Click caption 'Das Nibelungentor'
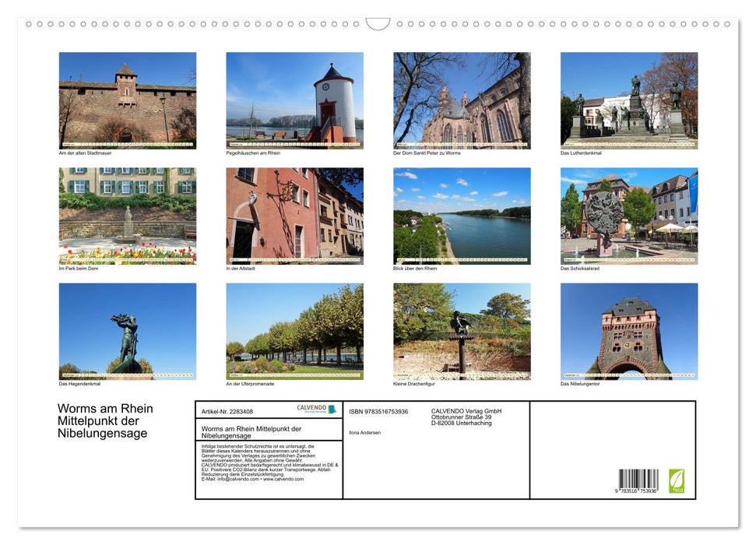Screen dimensions: 756x545 point(580,384)
